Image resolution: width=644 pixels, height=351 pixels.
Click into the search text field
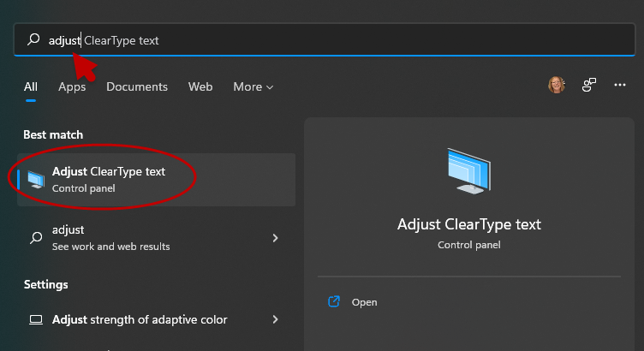[x=325, y=40]
